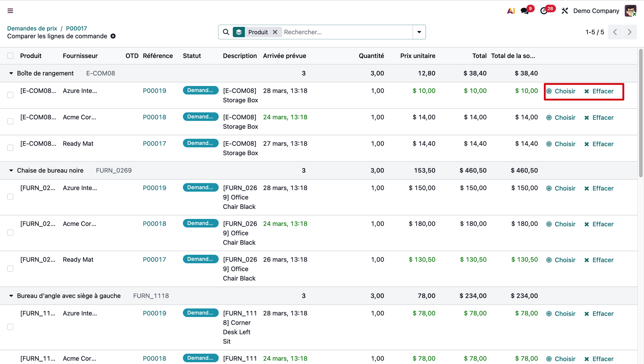Screen dimensions: 644x364
Task: Open conversations messages icon
Action: click(525, 11)
